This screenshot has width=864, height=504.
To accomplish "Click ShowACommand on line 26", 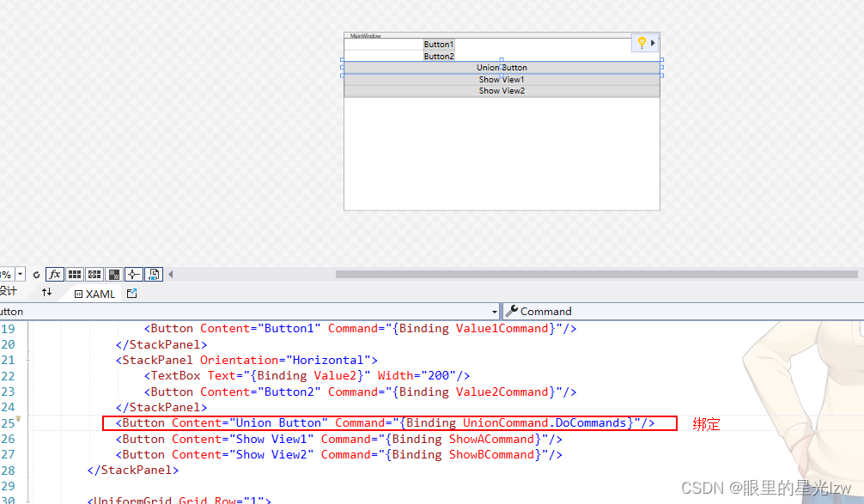I will tap(491, 440).
